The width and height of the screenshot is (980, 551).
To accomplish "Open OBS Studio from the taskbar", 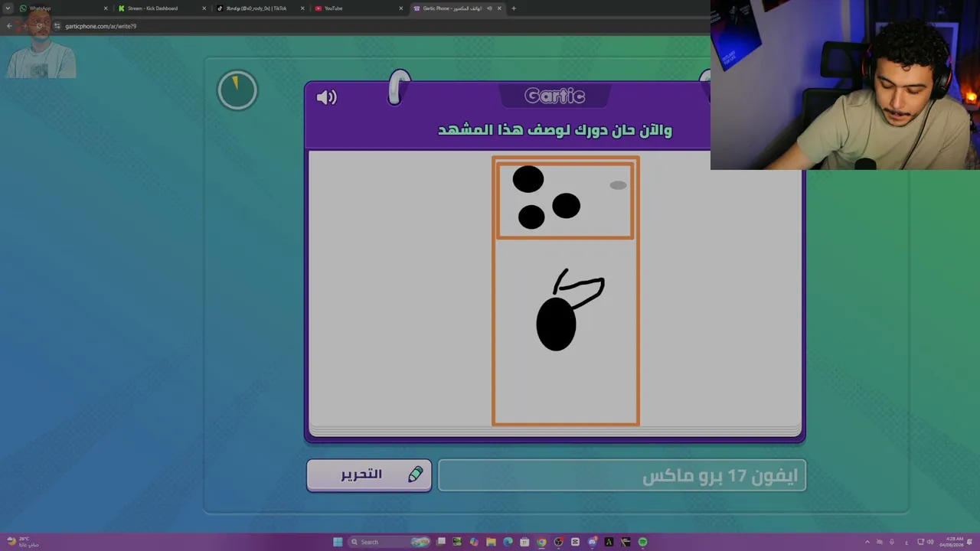I will 558,542.
